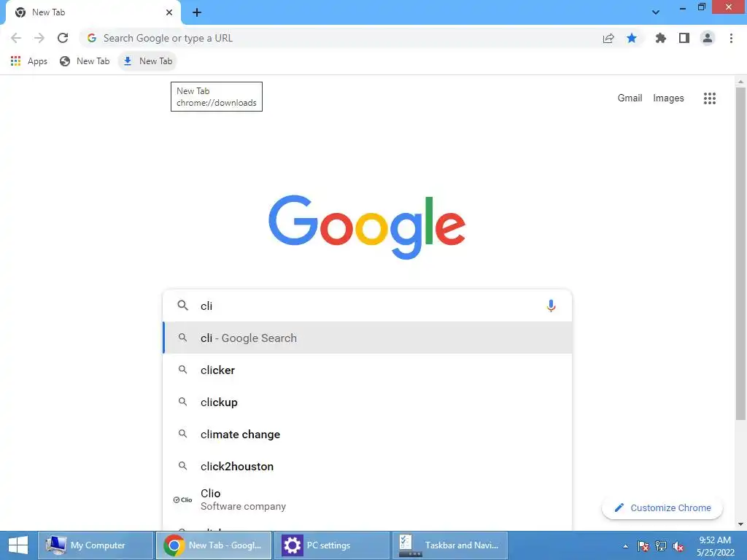Click the network tray icon

tap(661, 546)
